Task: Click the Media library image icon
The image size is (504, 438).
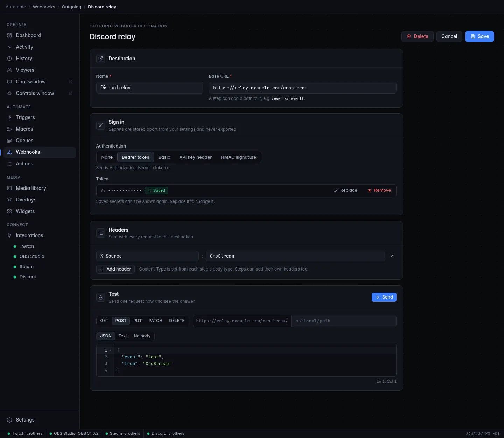Action: coord(9,188)
